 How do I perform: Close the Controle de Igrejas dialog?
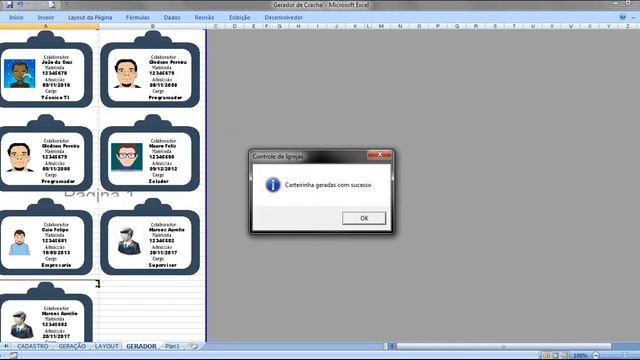[379, 154]
